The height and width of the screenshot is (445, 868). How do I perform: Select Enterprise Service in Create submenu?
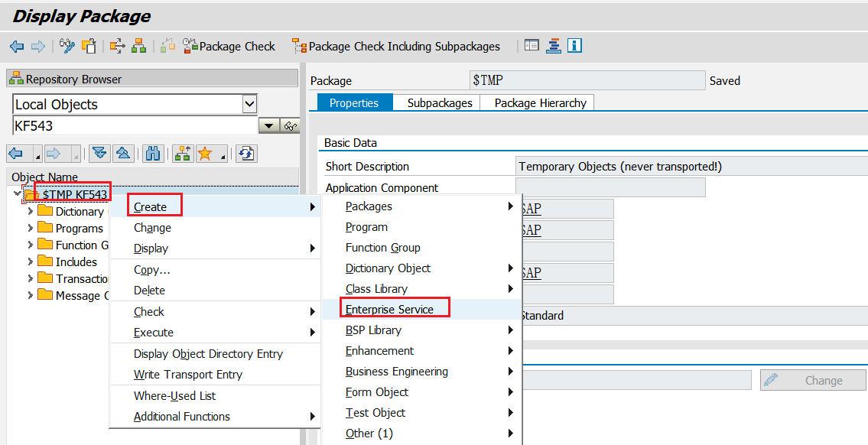389,310
